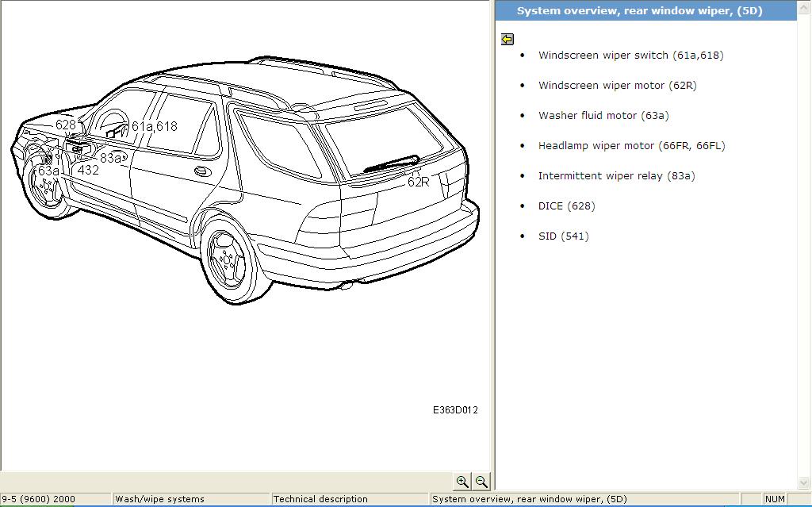Select the 63a label on the diagram

pyautogui.click(x=48, y=171)
